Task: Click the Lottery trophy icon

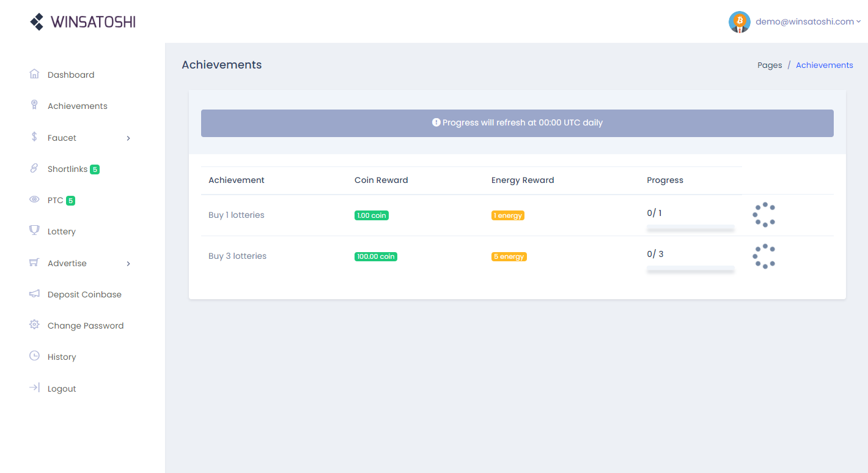Action: point(34,231)
